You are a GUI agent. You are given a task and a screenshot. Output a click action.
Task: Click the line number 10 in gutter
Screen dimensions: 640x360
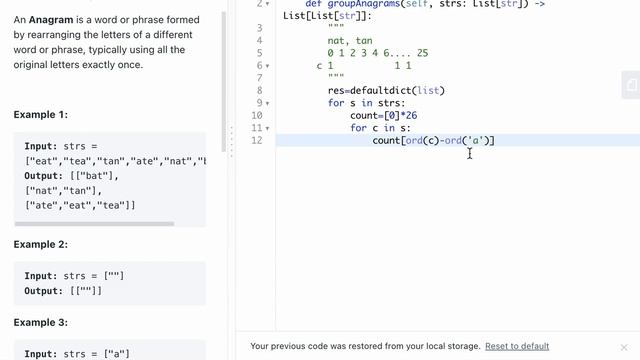point(257,116)
